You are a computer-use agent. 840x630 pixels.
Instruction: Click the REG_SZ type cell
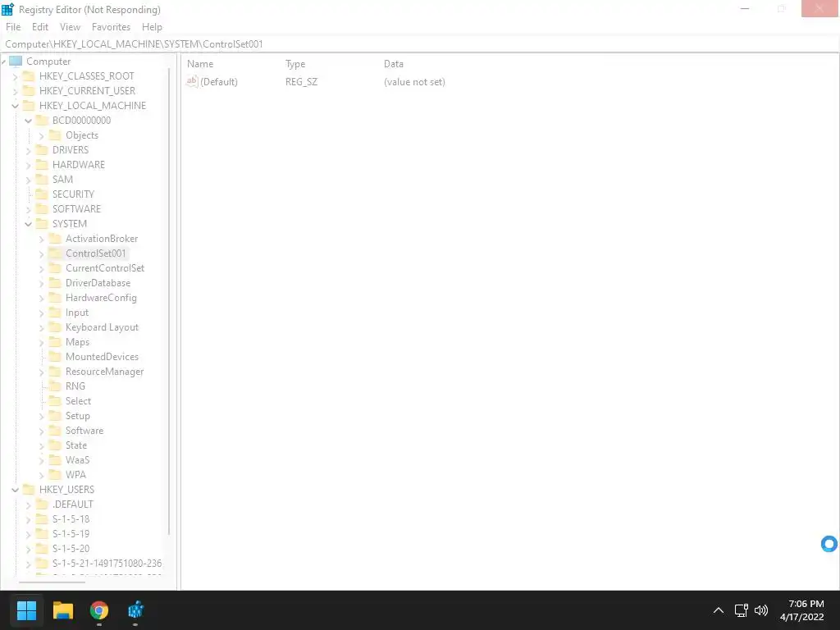[x=301, y=82]
